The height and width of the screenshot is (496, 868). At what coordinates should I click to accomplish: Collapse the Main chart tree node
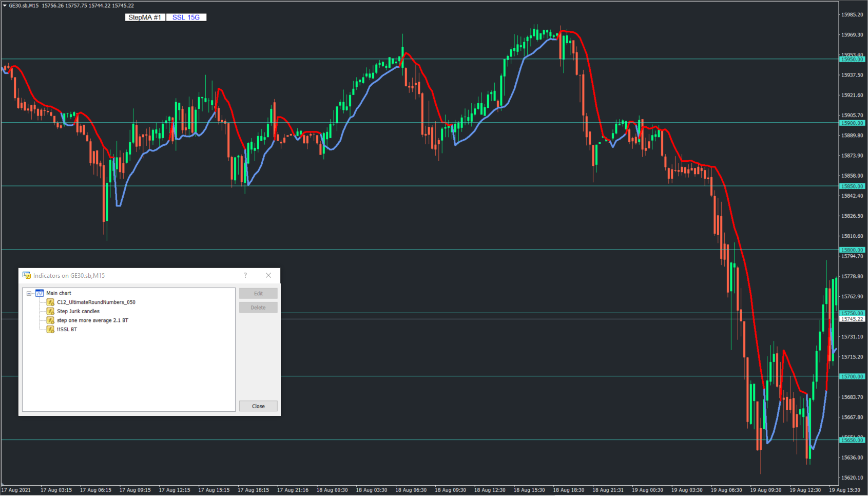[29, 294]
